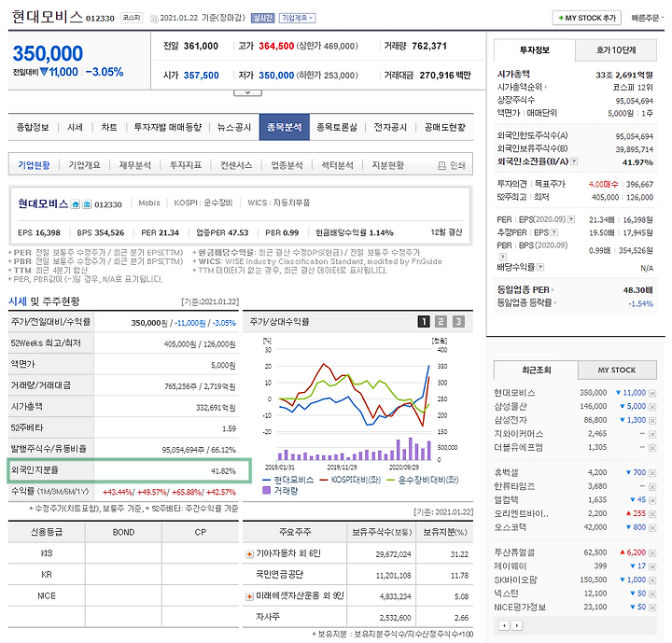The width and height of the screenshot is (672, 643).
Task: Switch to the 뉴스공시 tab
Action: click(x=234, y=127)
